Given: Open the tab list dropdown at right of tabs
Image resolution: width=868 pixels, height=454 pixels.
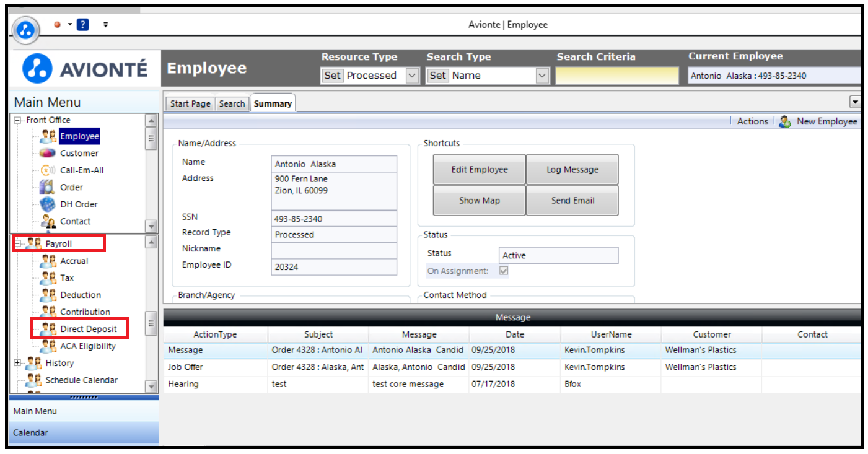Looking at the screenshot, I should pos(856,102).
